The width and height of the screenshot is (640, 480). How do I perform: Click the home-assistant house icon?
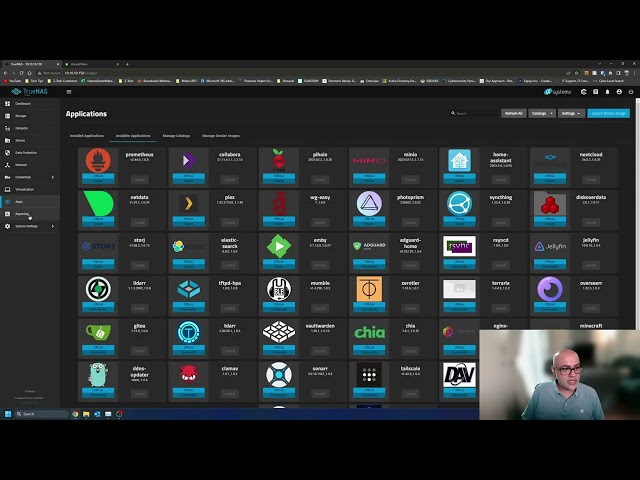459,160
